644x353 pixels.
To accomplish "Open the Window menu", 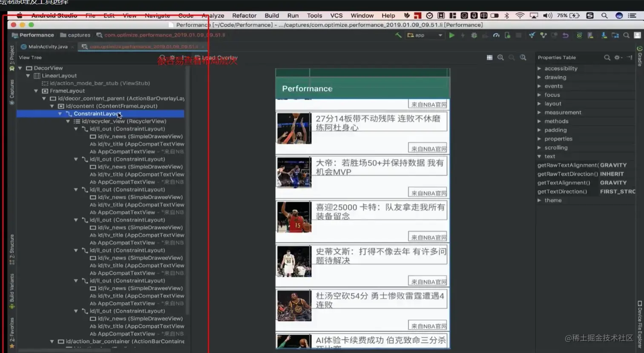I will (x=362, y=15).
